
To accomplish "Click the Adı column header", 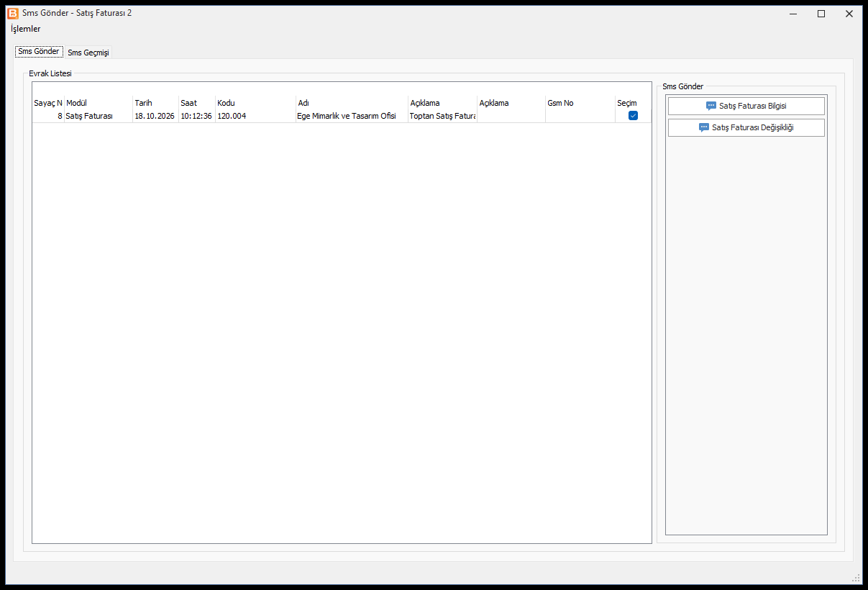I will tap(352, 103).
